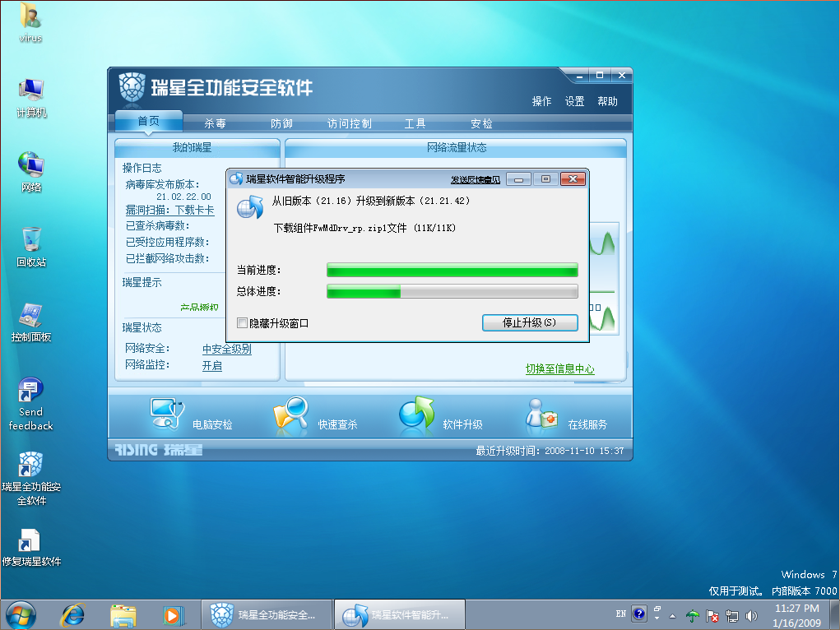Open the 回收站 recycle bin icon

pos(31,247)
